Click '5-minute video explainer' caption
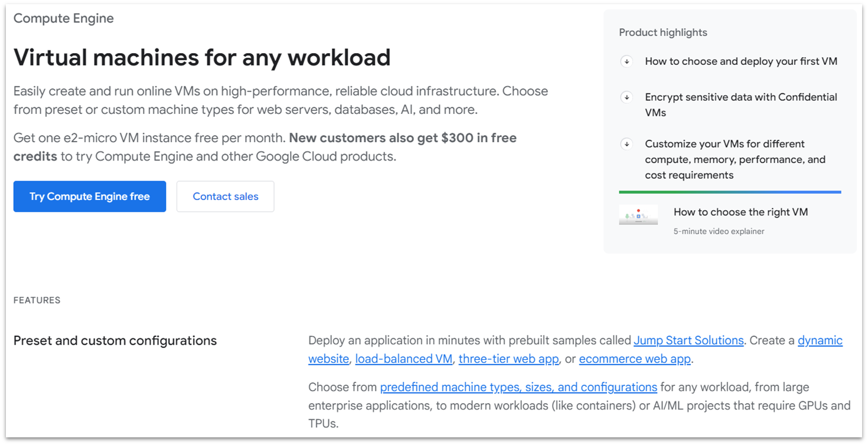 coord(719,231)
